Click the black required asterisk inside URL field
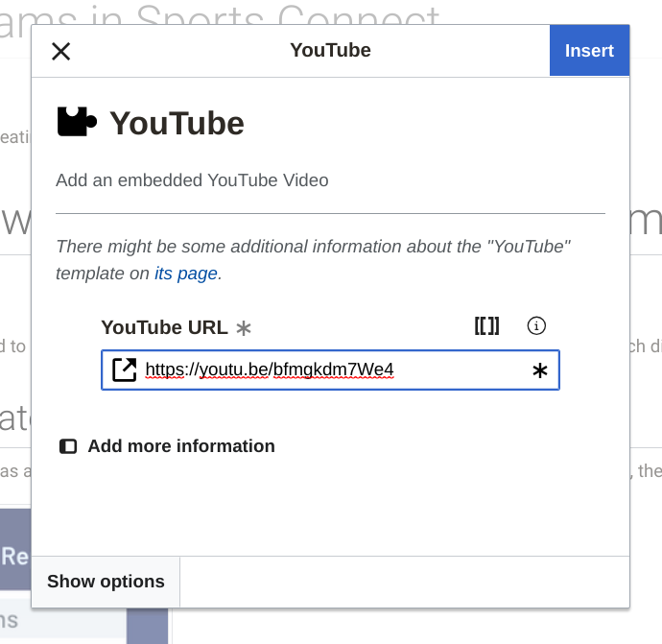 click(x=539, y=371)
